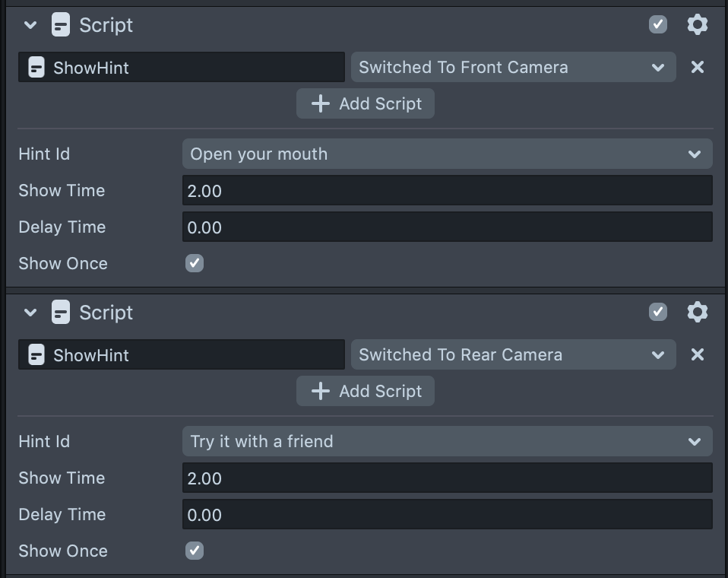Uncheck Show Once under Try it with a friend

[x=195, y=551]
